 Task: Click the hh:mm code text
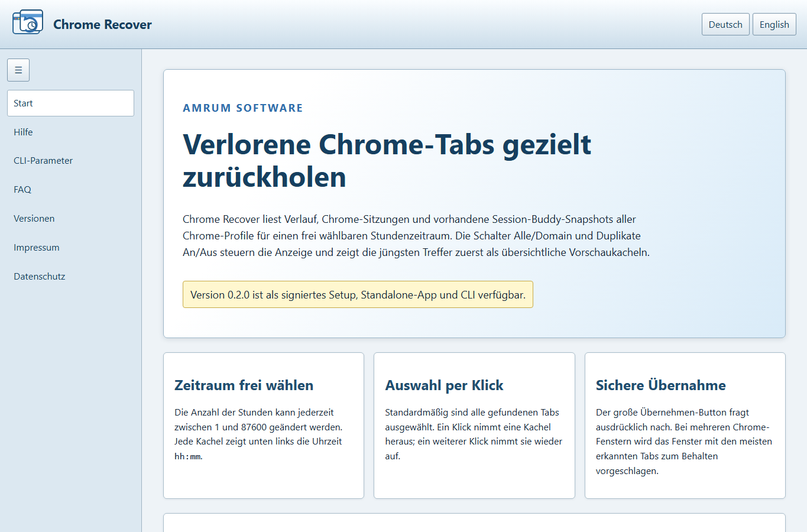(x=188, y=456)
